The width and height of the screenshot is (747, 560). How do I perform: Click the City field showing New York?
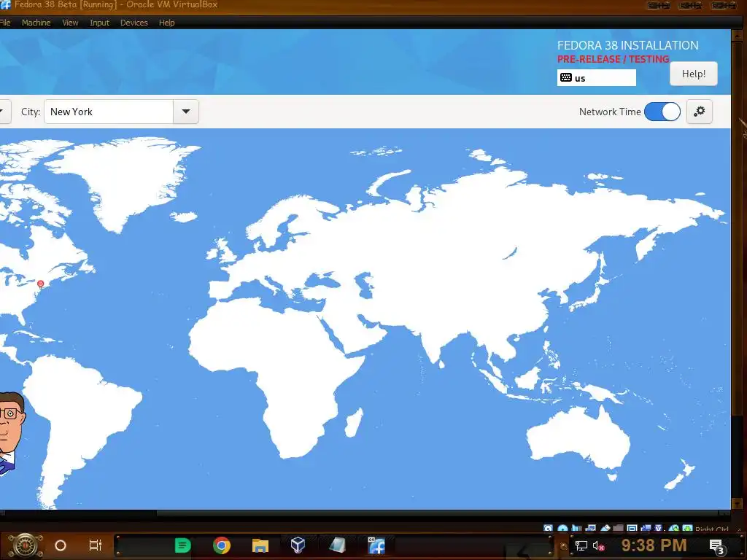pyautogui.click(x=109, y=112)
